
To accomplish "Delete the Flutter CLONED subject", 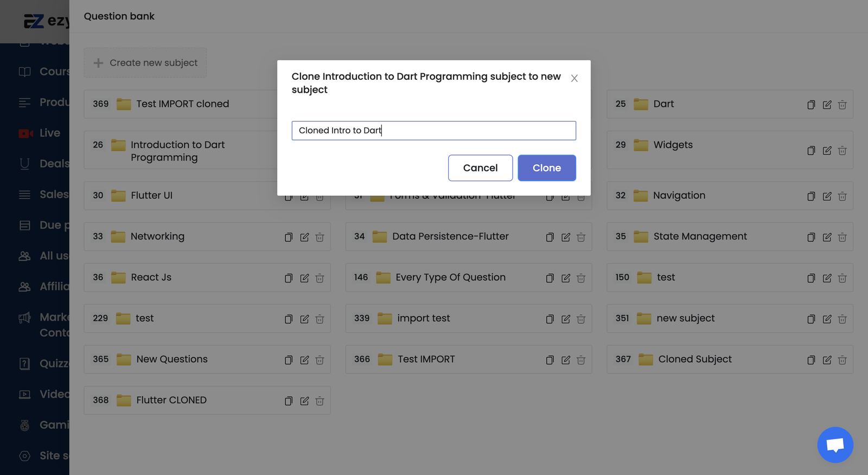I will point(320,401).
